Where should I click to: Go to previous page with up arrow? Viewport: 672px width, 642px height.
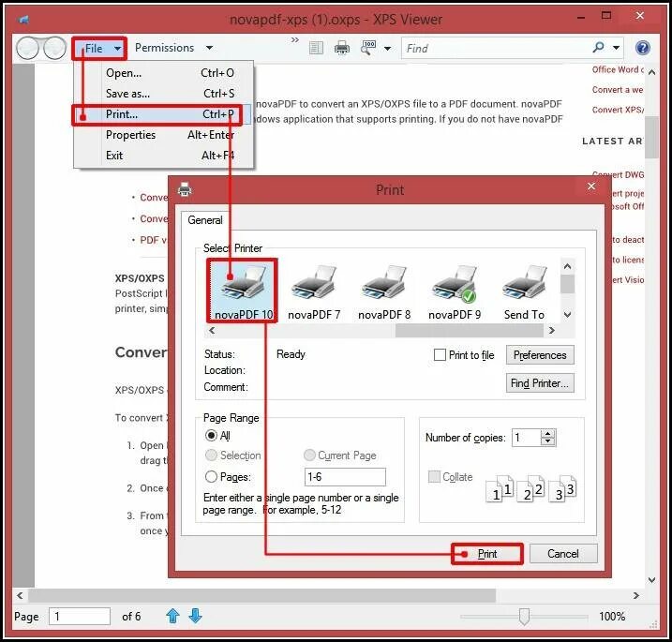172,616
